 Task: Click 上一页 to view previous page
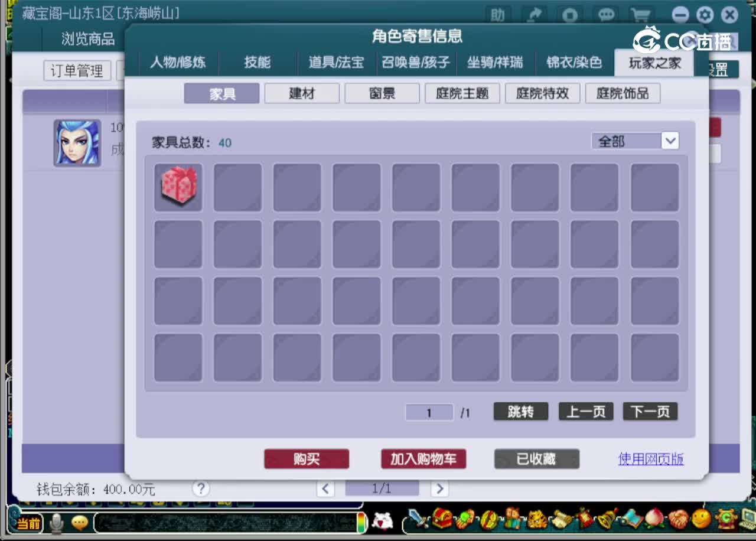[x=585, y=412]
